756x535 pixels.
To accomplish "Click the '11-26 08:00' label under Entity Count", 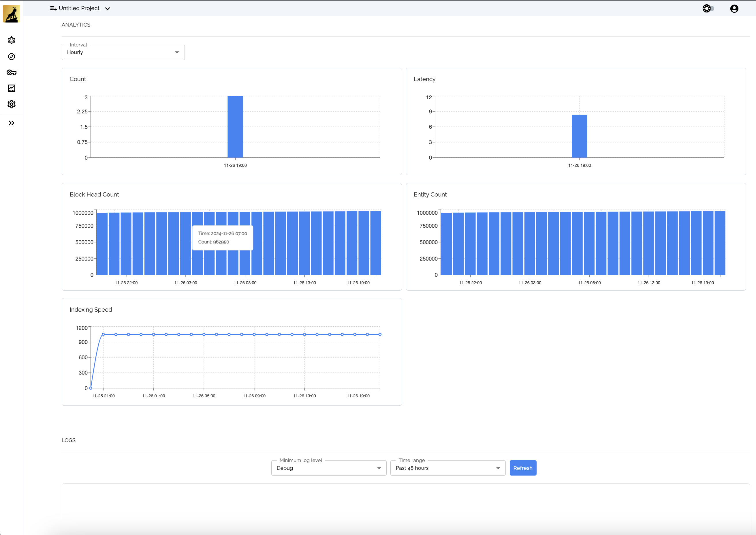I will pyautogui.click(x=589, y=283).
